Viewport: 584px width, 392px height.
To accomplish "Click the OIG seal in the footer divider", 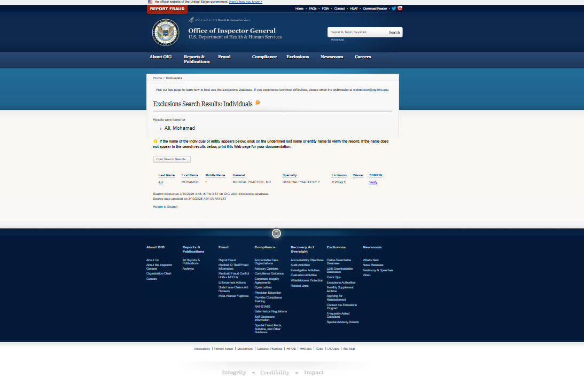I will coord(276,233).
